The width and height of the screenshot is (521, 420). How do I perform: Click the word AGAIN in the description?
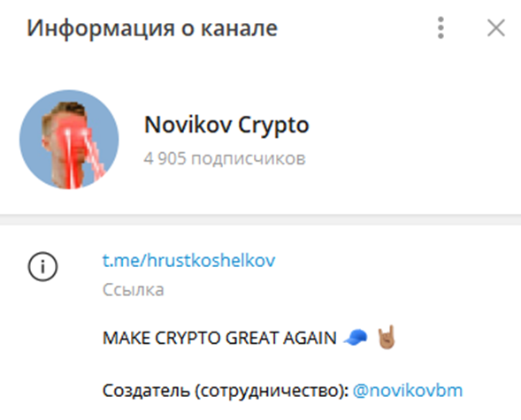point(310,338)
